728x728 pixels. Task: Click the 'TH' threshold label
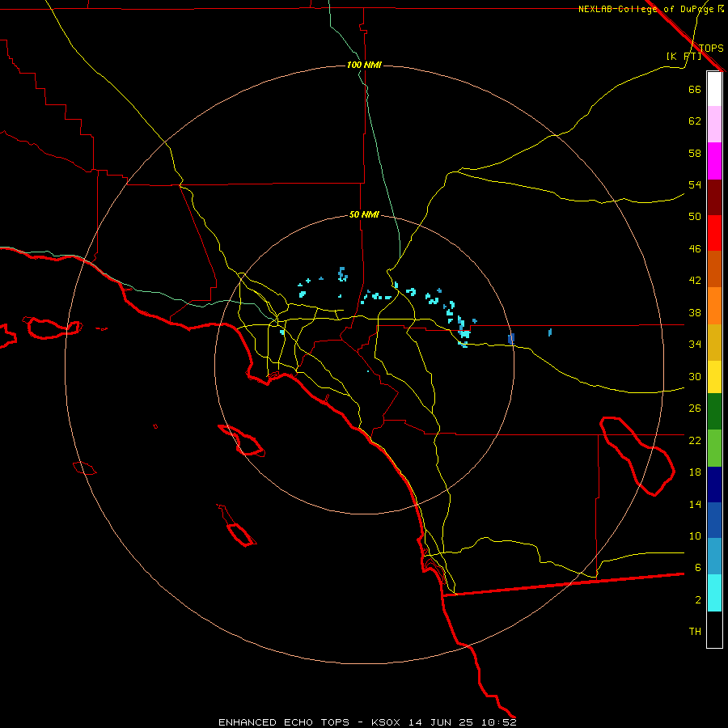[695, 632]
